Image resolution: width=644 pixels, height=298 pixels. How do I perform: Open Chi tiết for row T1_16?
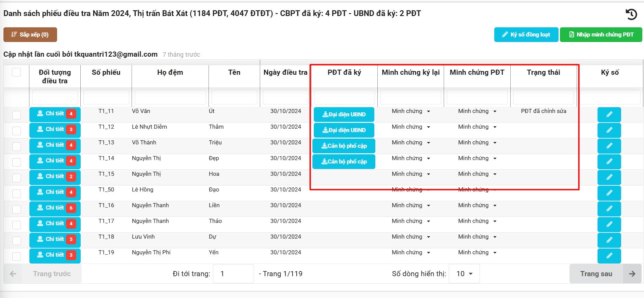pos(55,208)
